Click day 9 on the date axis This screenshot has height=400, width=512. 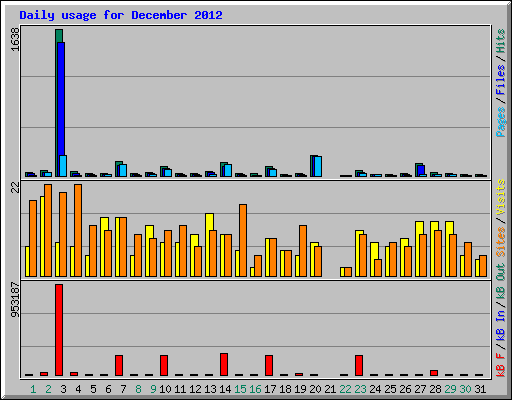pyautogui.click(x=153, y=389)
